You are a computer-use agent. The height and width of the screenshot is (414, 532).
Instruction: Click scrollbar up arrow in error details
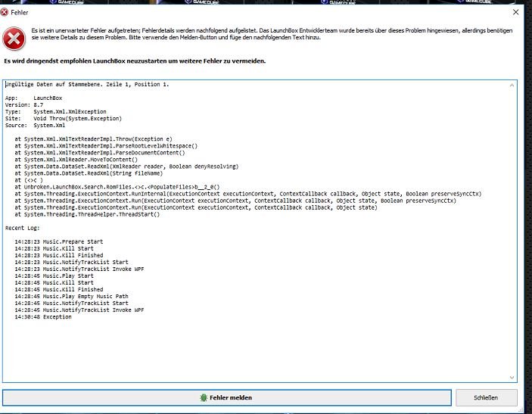[512, 86]
